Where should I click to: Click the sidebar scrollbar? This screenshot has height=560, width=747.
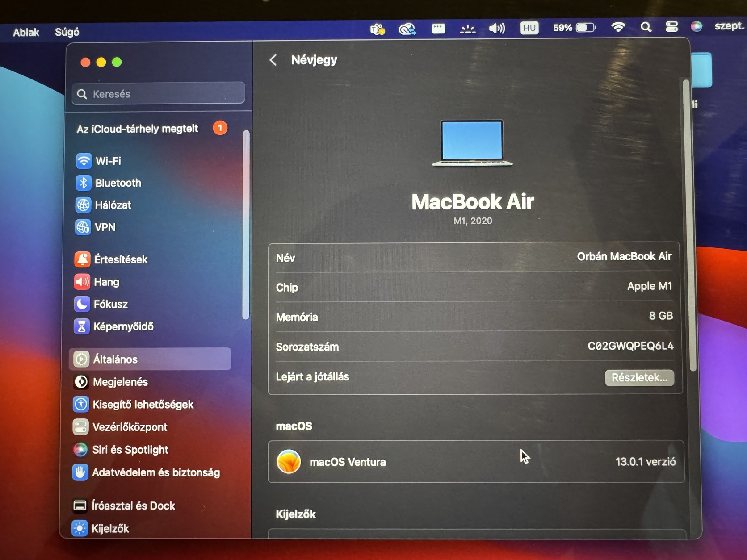tap(246, 225)
